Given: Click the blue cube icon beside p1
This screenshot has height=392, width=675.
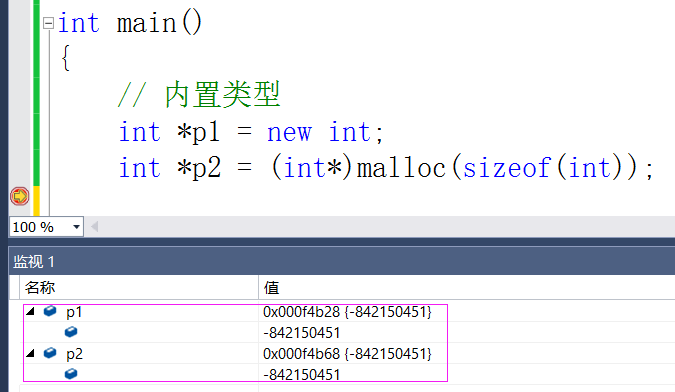Looking at the screenshot, I should [x=50, y=311].
